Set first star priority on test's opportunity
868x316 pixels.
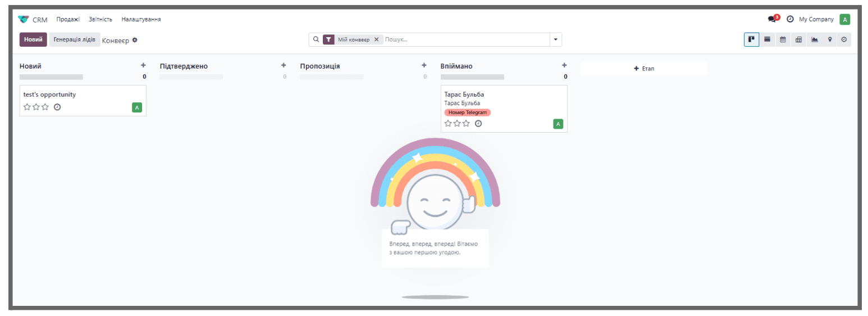pos(27,107)
